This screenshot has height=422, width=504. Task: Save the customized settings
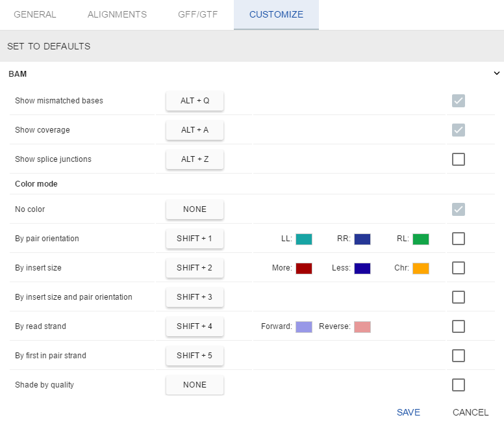click(409, 412)
